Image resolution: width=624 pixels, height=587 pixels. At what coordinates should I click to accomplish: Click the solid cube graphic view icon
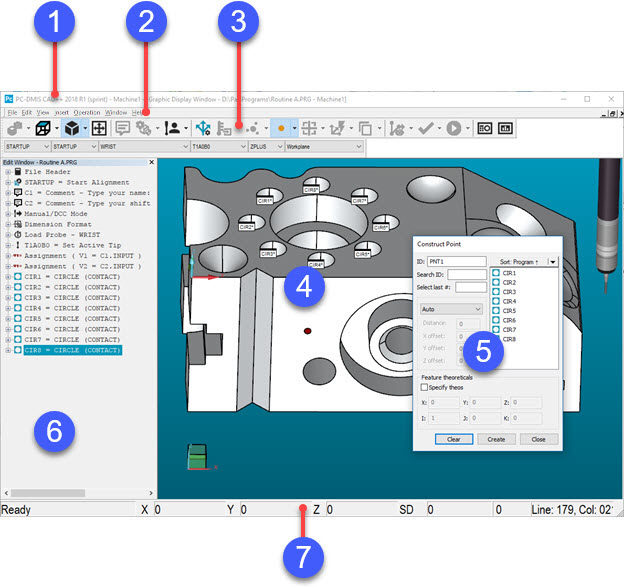click(72, 128)
